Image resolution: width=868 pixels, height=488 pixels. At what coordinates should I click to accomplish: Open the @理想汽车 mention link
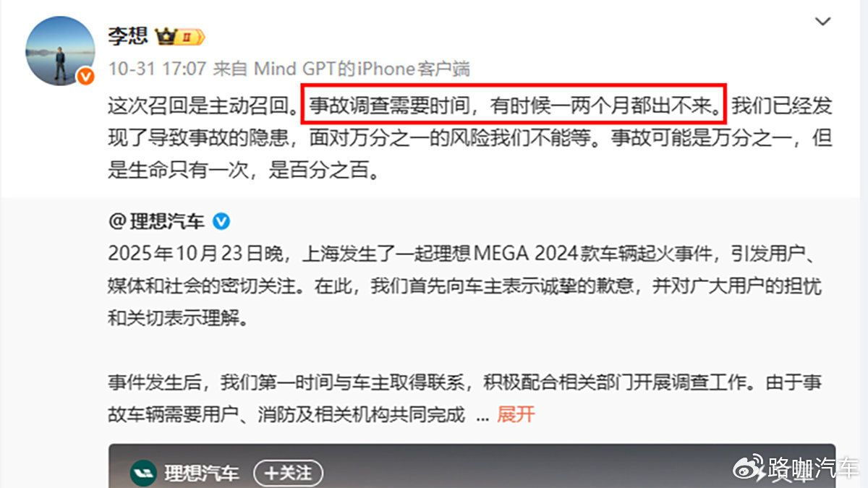[x=157, y=221]
